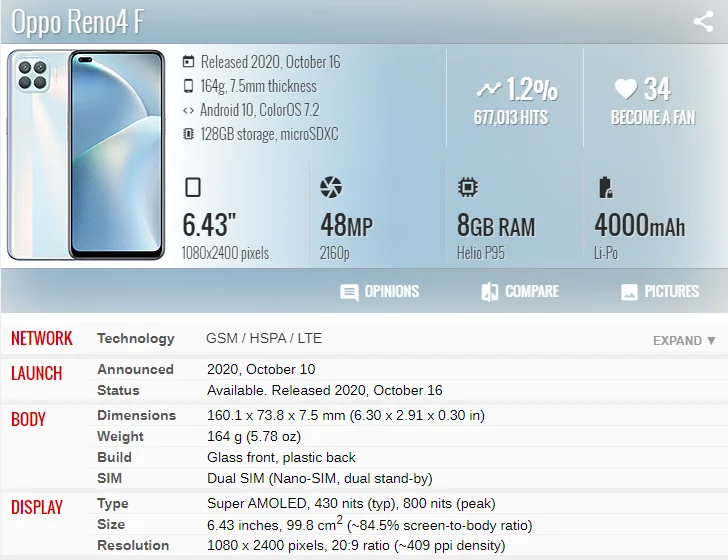Click the Build label

point(114,457)
